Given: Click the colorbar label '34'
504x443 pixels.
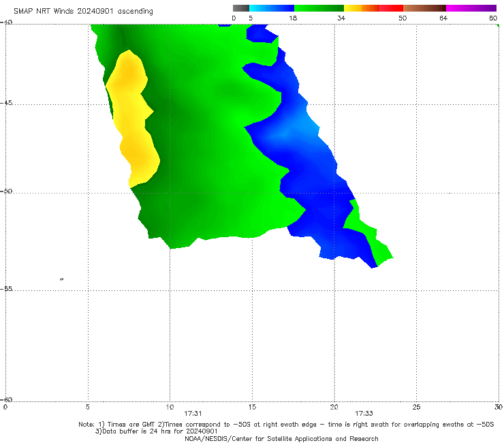Looking at the screenshot, I should (x=341, y=18).
